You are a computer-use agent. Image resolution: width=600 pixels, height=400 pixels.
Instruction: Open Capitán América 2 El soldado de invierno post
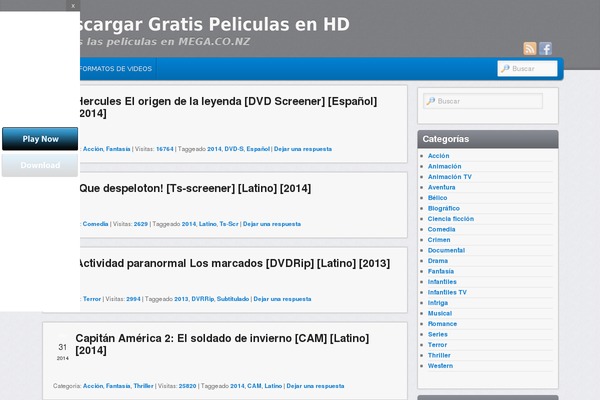222,344
